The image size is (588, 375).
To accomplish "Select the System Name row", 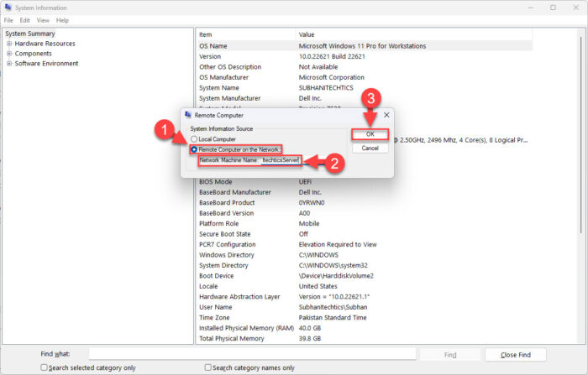I will tap(365, 88).
